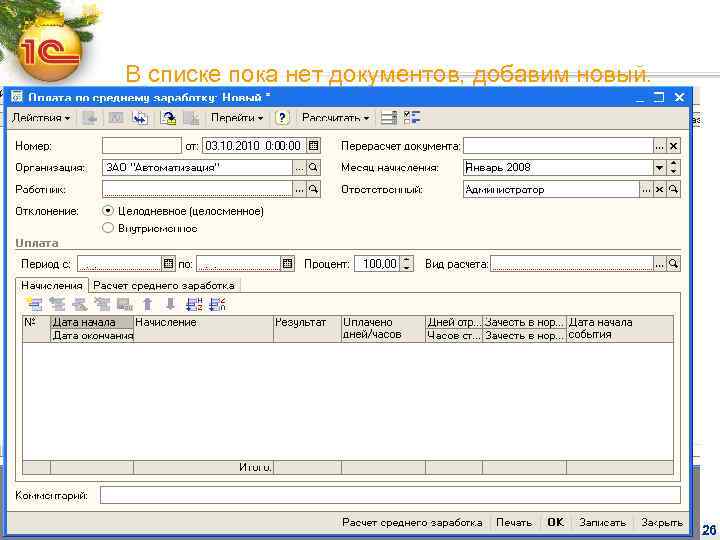Click the checklist toolbar icon
720x540 pixels.
tap(412, 118)
